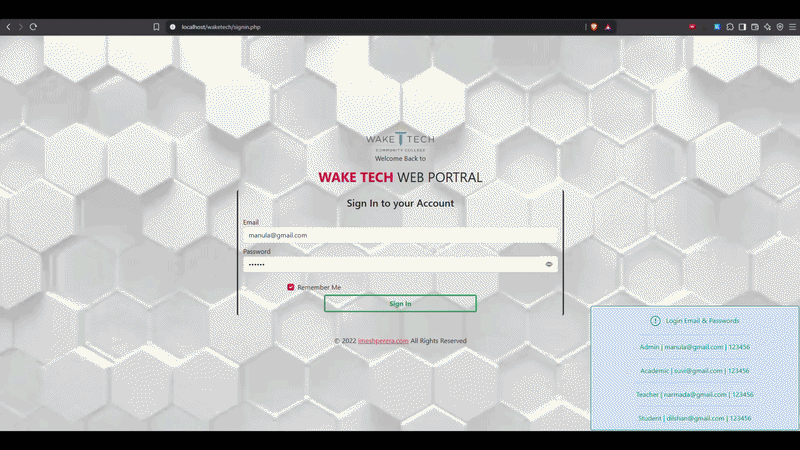Click the info icon beside Login Email & Passwords
The width and height of the screenshot is (800, 450).
tap(655, 321)
